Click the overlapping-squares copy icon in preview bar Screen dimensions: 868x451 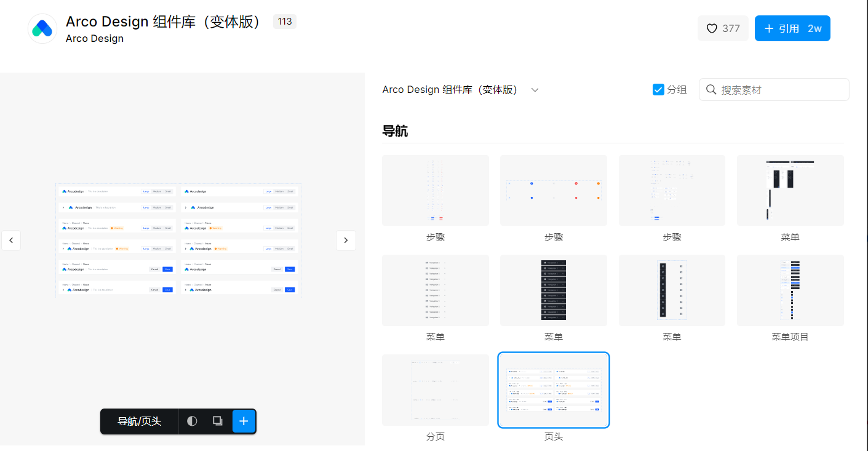217,421
